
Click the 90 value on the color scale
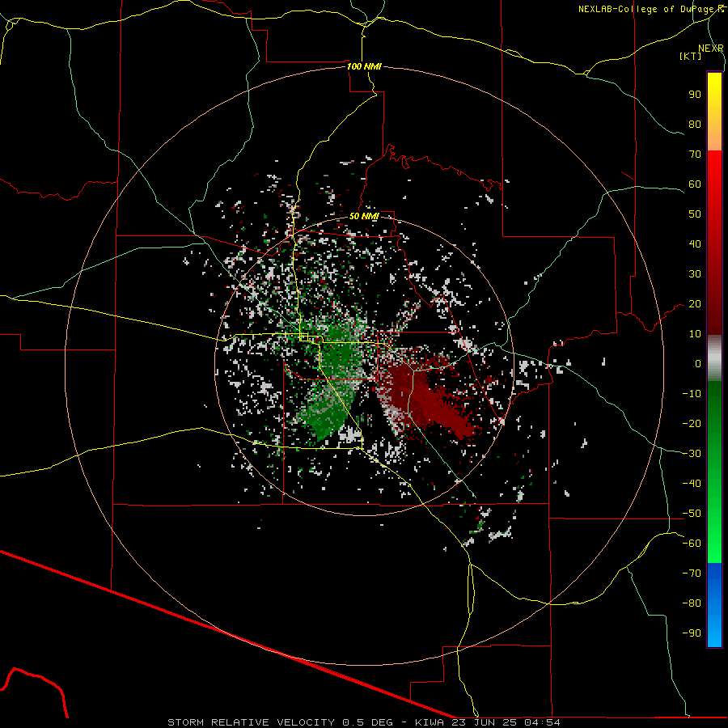coord(695,95)
